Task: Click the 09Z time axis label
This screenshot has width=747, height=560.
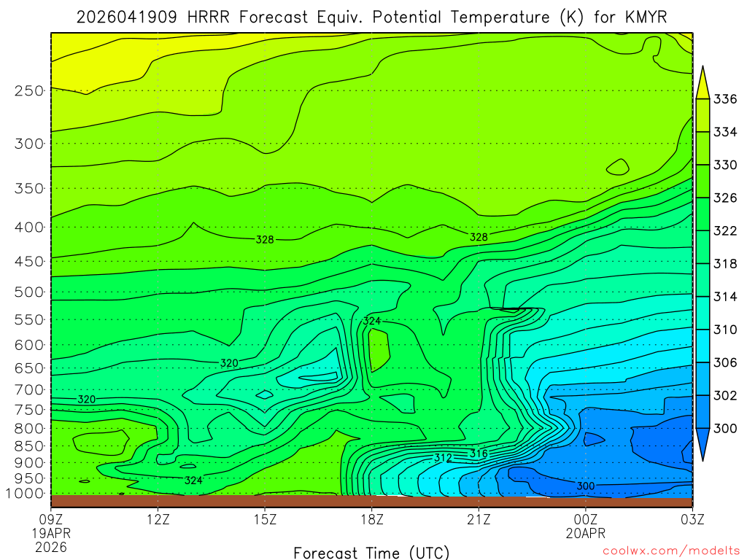Action: 51,519
